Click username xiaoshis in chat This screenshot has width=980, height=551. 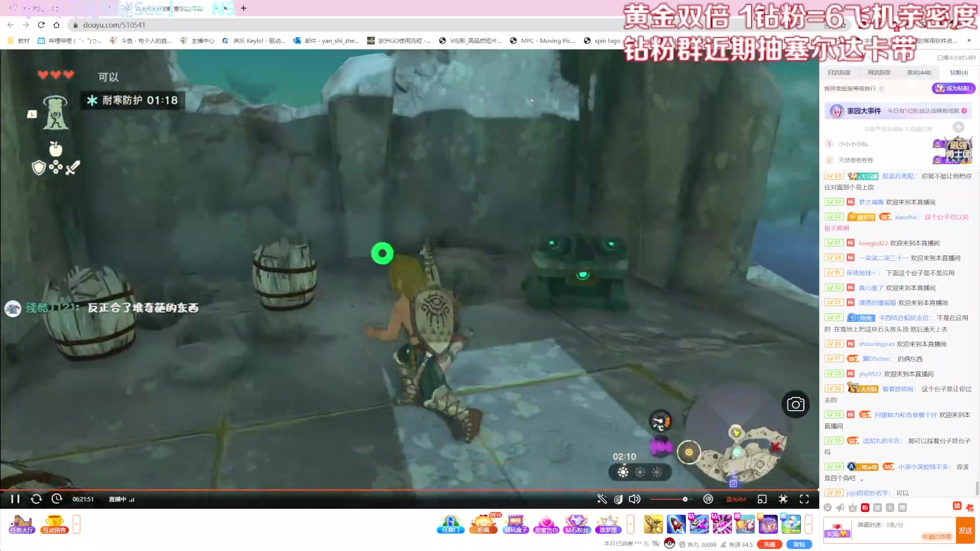(905, 217)
